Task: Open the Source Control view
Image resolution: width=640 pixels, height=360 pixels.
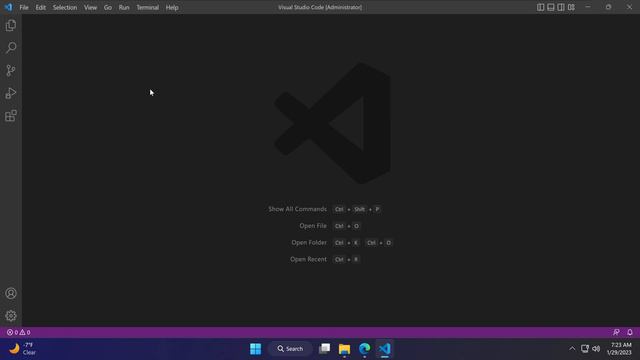Action: click(x=11, y=71)
